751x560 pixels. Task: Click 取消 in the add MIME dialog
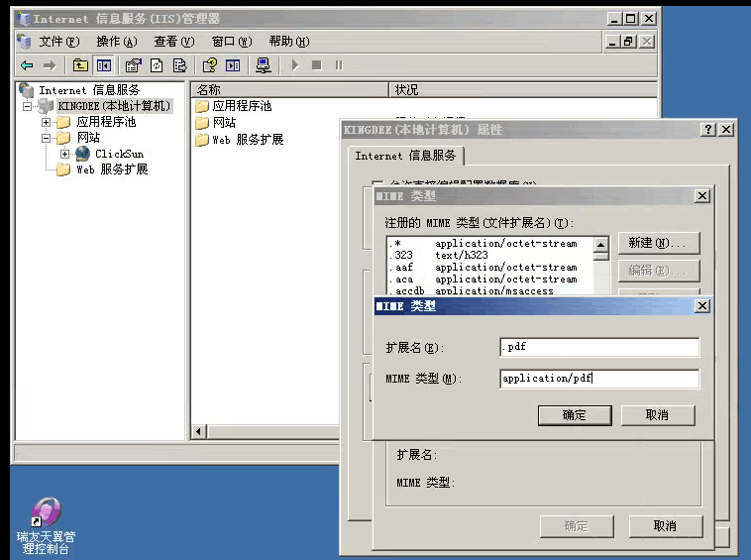658,415
